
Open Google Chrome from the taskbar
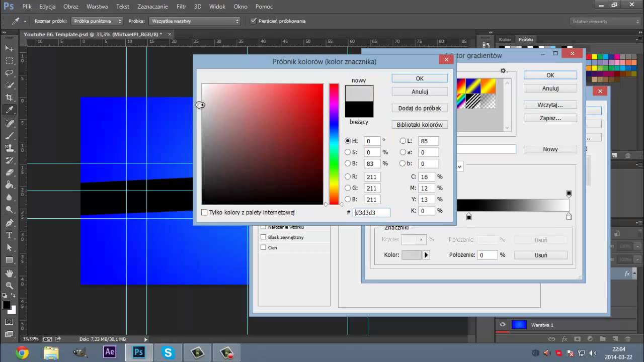[x=22, y=352]
